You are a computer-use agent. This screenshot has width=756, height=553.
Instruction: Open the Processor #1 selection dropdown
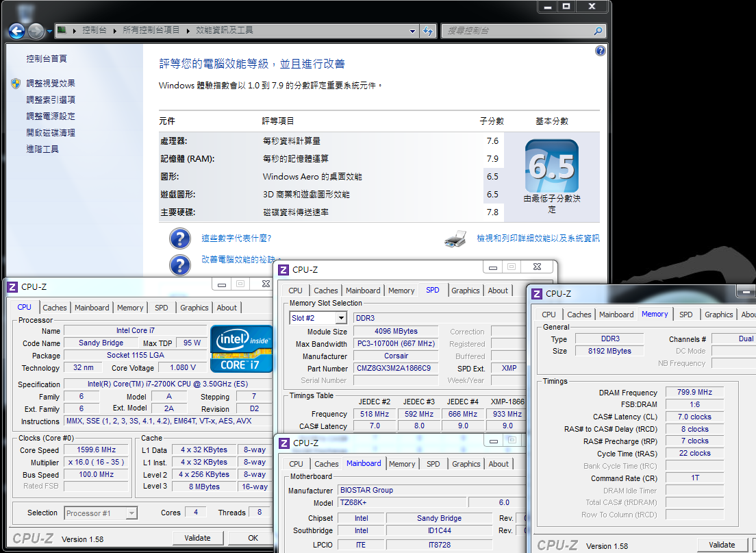(131, 513)
